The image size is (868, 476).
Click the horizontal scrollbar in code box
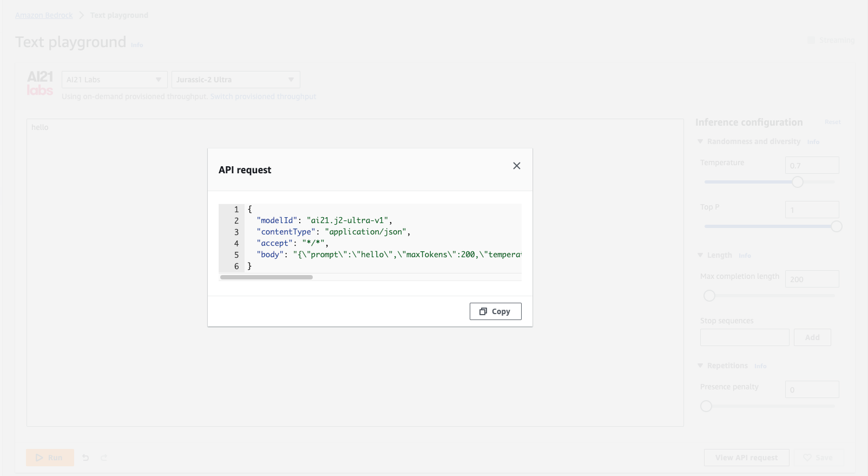pos(266,277)
